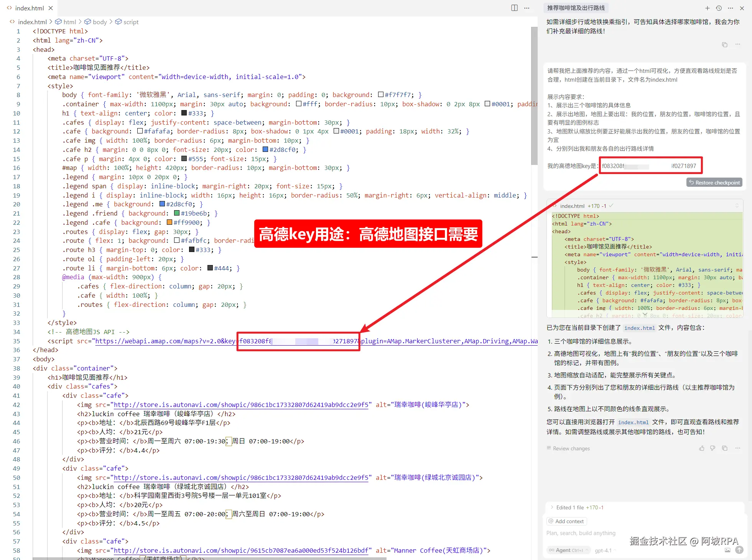Start a new chat with plus icon
Screen dimensions: 752x560
[707, 8]
